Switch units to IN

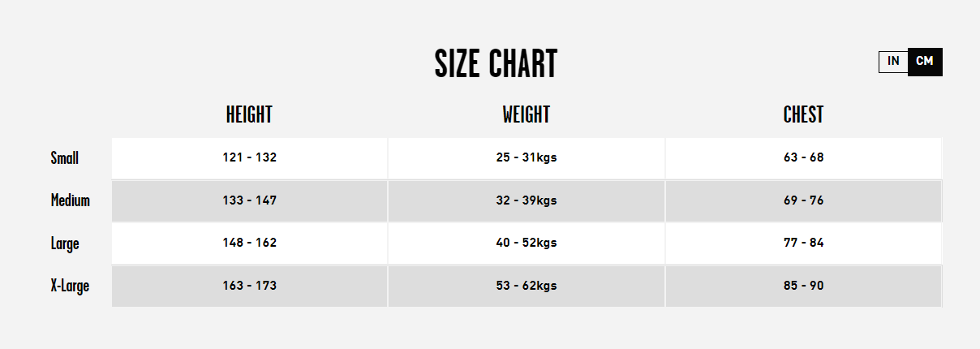tap(893, 62)
